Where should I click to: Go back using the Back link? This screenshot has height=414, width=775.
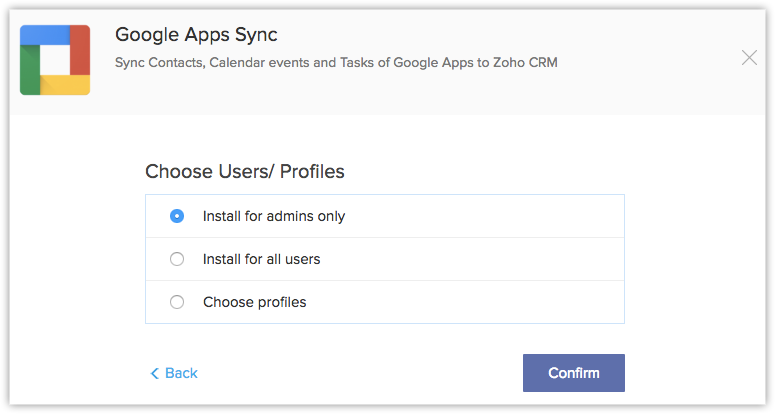tap(181, 373)
